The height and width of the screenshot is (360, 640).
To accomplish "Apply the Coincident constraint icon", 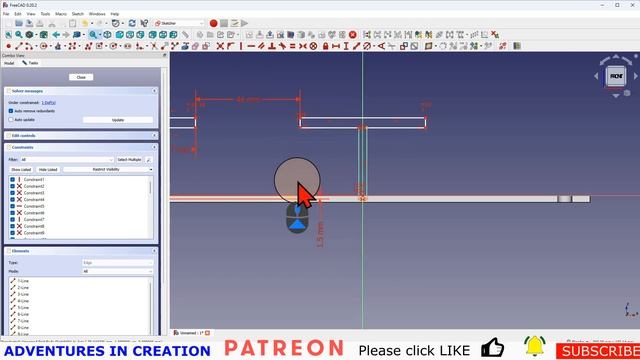I will 220,46.
